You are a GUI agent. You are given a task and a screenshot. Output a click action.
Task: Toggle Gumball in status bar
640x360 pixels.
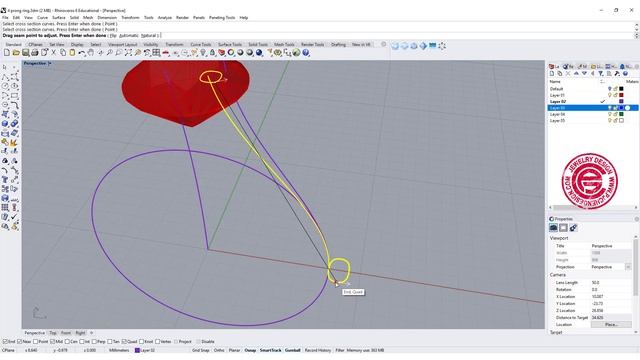click(x=292, y=350)
